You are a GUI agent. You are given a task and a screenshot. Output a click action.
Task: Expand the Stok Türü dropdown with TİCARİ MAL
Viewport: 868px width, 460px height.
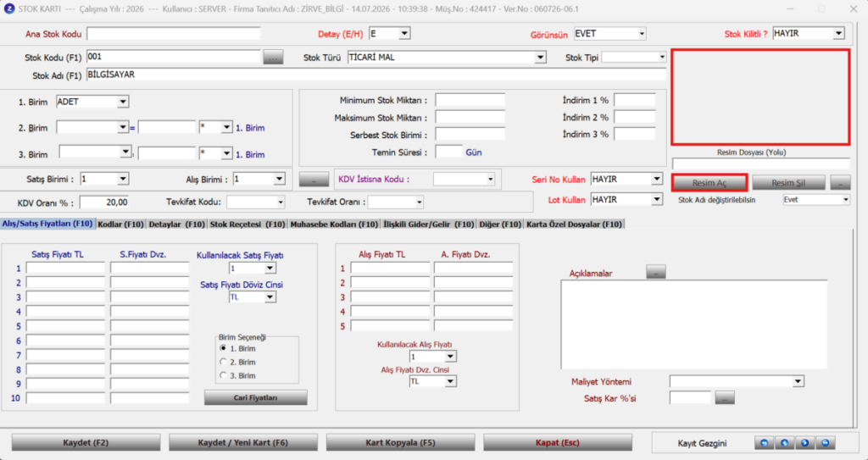pyautogui.click(x=540, y=58)
